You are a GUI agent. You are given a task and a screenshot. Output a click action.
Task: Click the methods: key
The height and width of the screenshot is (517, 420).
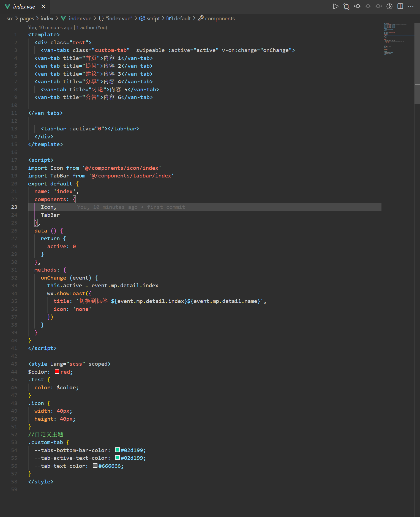(47, 270)
